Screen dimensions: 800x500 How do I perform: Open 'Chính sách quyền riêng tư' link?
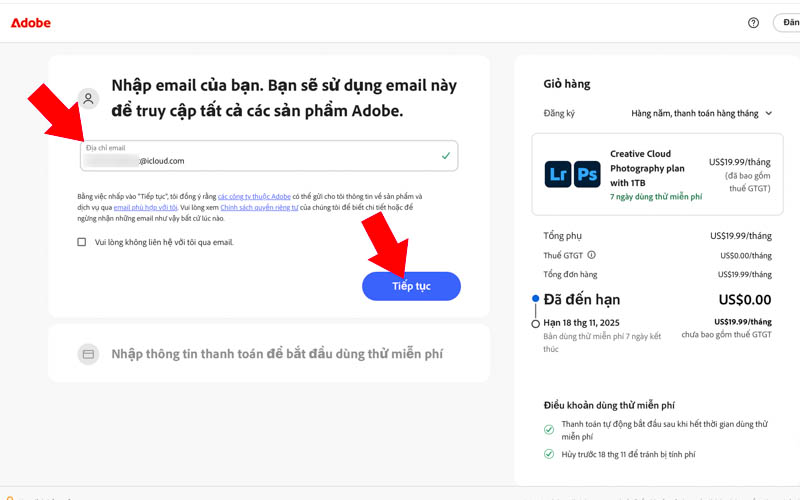[x=259, y=207]
